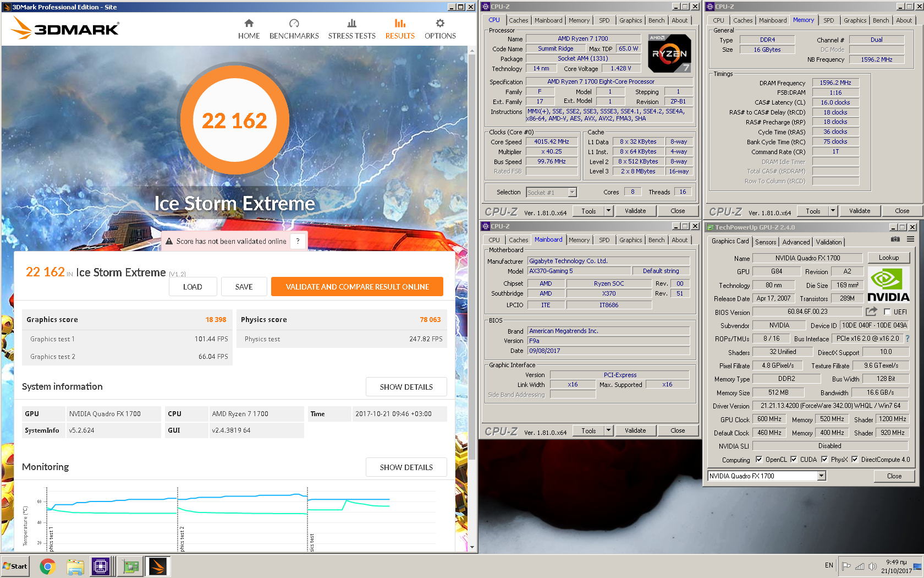The width and height of the screenshot is (924, 578).
Task: Open STRESS TESTS in 3DMark
Action: pyautogui.click(x=351, y=29)
